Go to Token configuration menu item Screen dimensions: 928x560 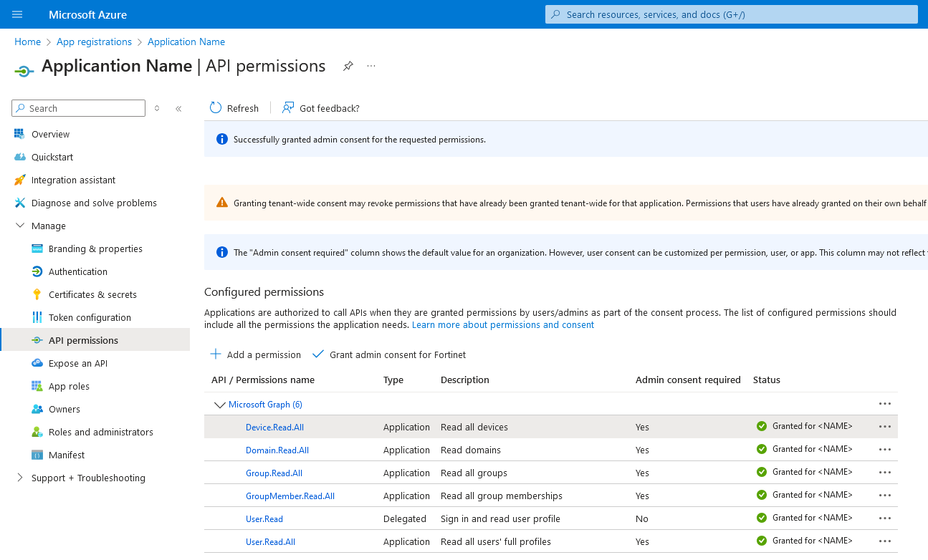(x=90, y=317)
